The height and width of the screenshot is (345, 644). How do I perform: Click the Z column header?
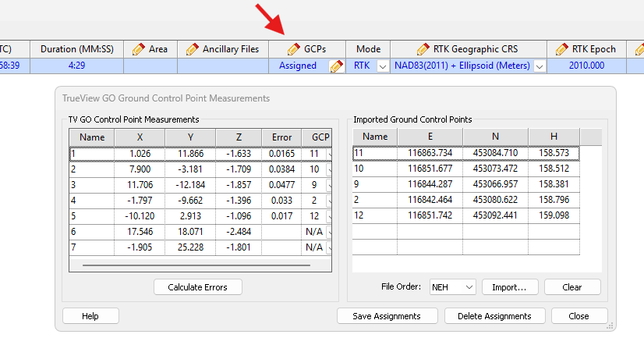pos(239,137)
